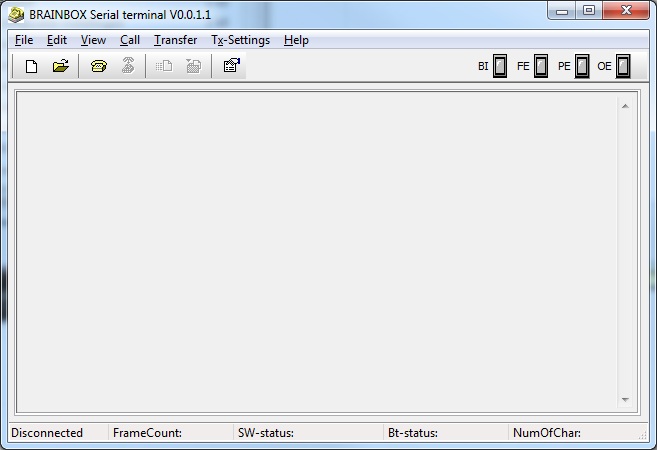This screenshot has height=450, width=657.
Task: Click the scrollbar up arrow
Action: point(625,106)
